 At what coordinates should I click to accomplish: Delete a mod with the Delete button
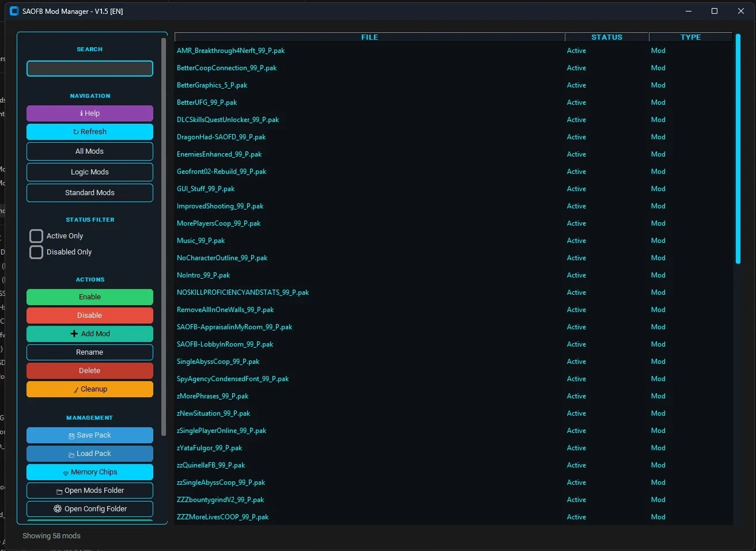tap(89, 370)
